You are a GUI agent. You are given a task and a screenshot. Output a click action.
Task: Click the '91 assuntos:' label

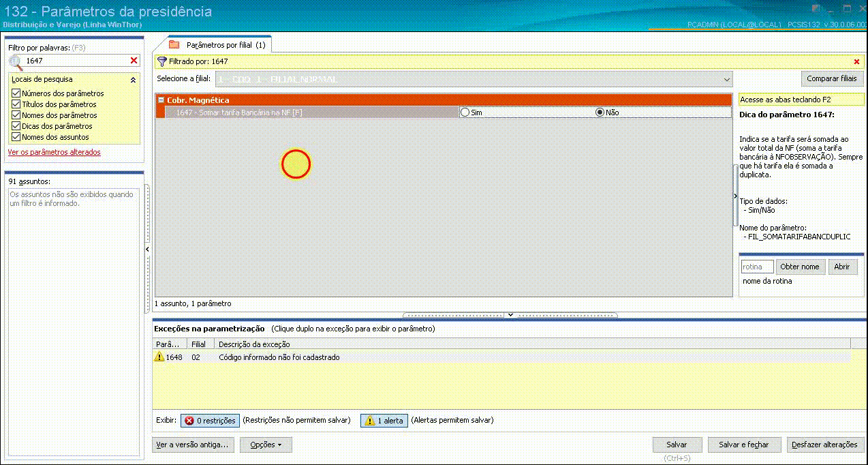coord(29,181)
